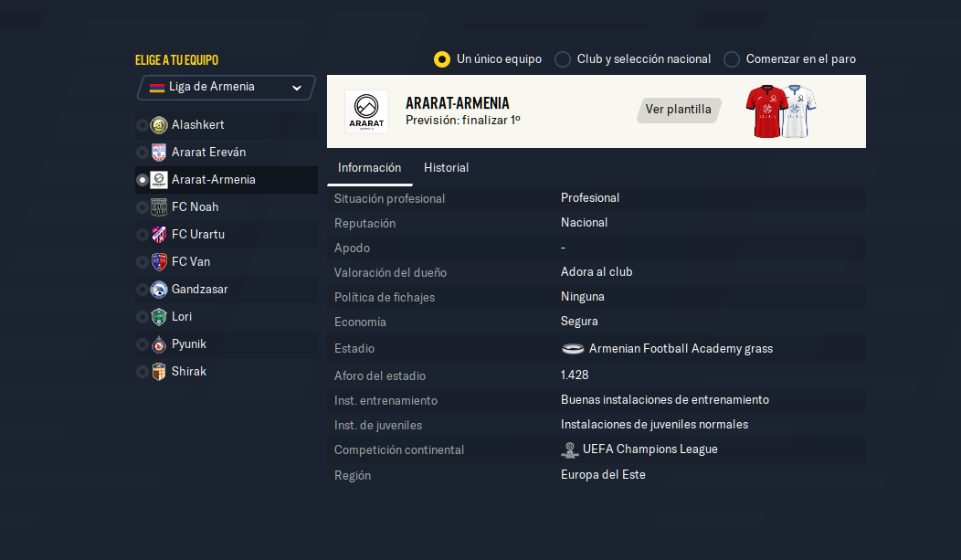Open the Información tab

[369, 168]
